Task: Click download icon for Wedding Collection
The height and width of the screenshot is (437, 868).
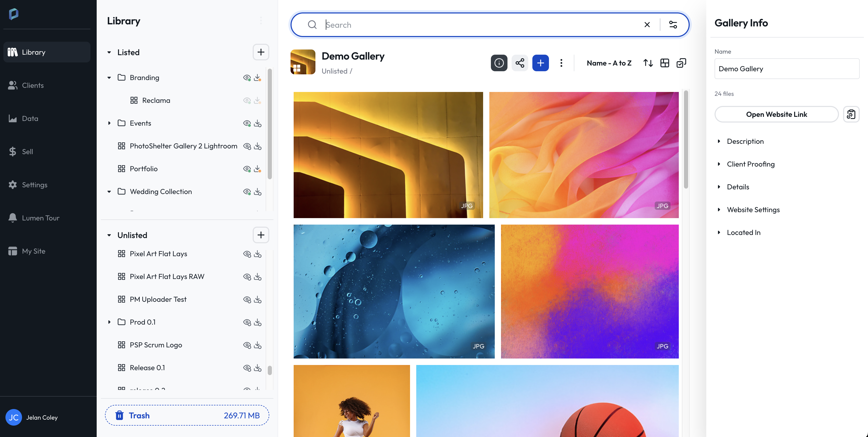Action: click(x=257, y=192)
